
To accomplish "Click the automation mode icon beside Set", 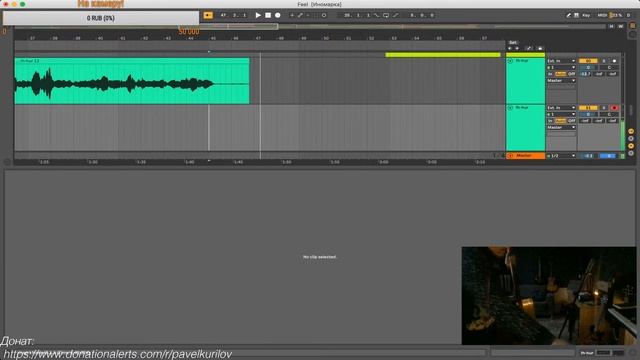I will (529, 48).
